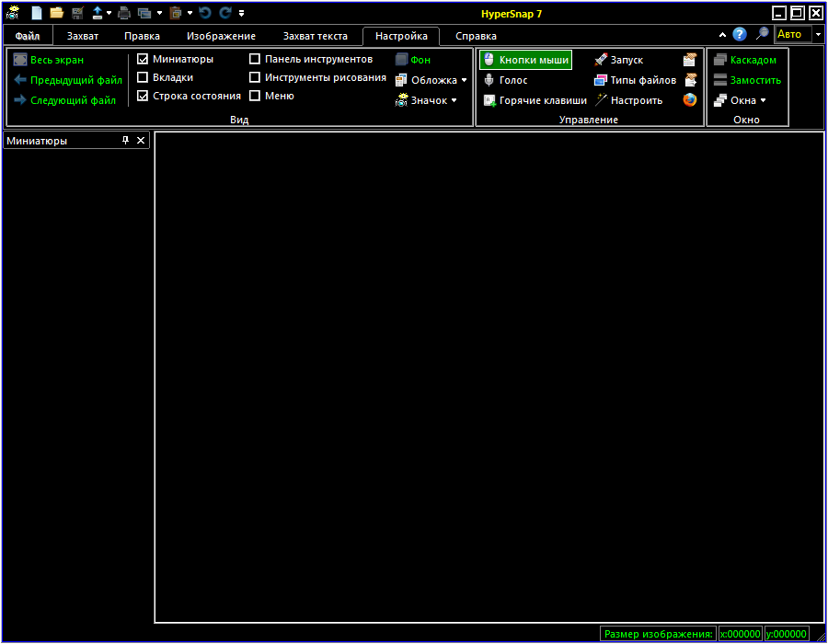The height and width of the screenshot is (644, 828).
Task: Switch to the Захват текста tab
Action: pyautogui.click(x=316, y=36)
